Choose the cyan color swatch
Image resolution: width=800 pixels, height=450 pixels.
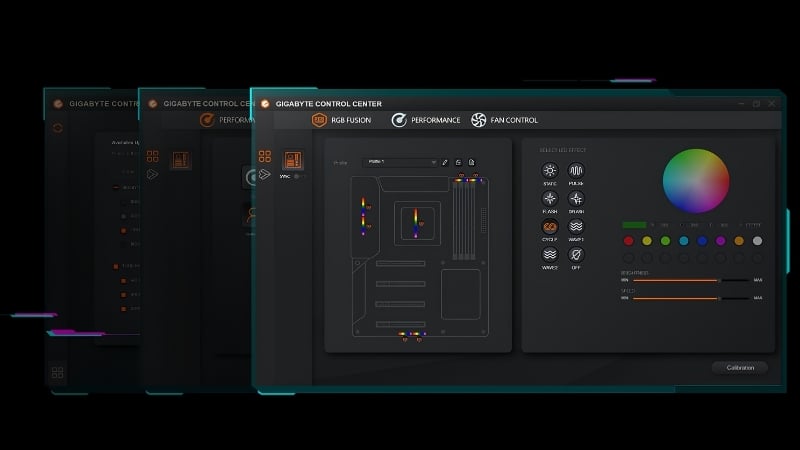pos(684,241)
